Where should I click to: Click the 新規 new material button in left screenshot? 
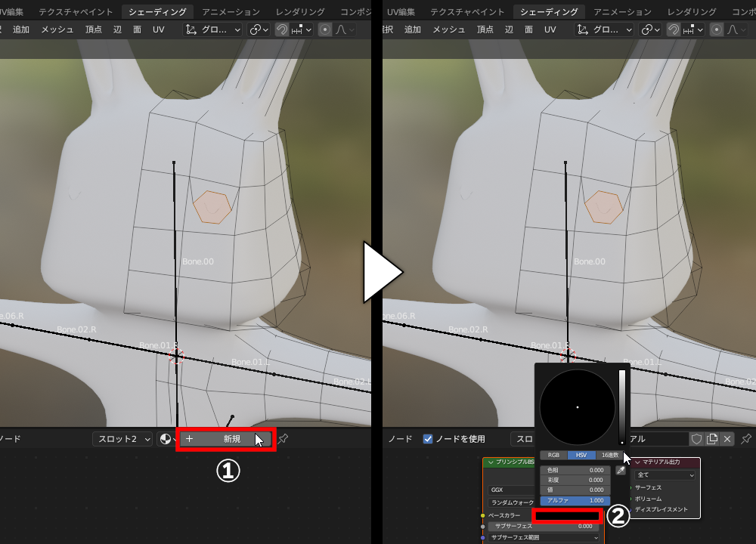coord(225,439)
